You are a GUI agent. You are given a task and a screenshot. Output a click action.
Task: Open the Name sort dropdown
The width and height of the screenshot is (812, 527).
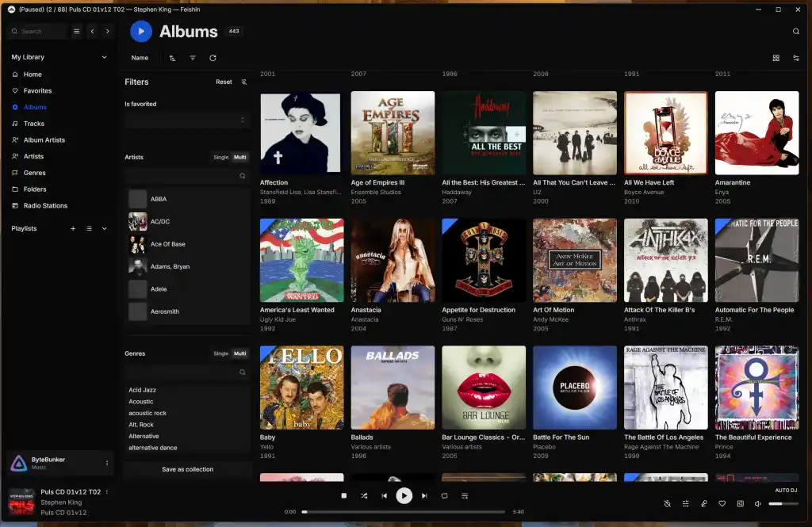point(140,58)
